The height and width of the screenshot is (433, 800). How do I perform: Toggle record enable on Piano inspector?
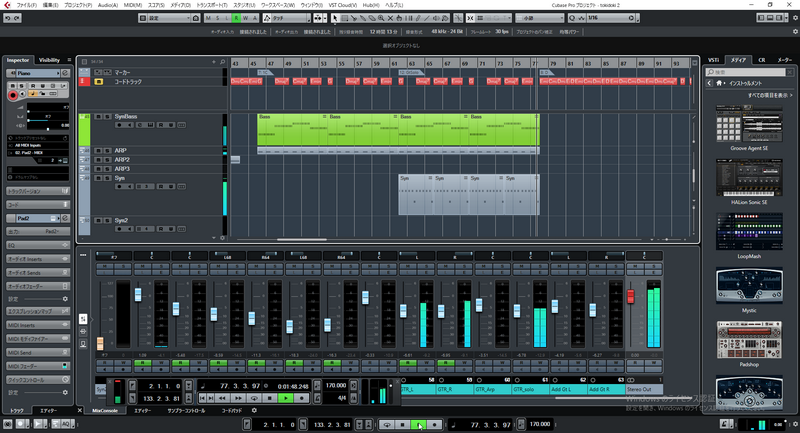coord(13,95)
